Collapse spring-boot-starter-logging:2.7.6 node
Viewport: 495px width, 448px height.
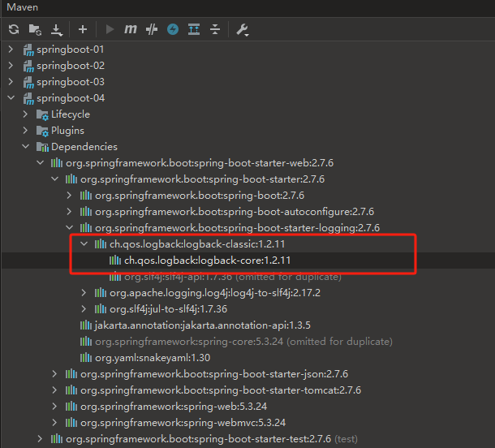click(70, 227)
